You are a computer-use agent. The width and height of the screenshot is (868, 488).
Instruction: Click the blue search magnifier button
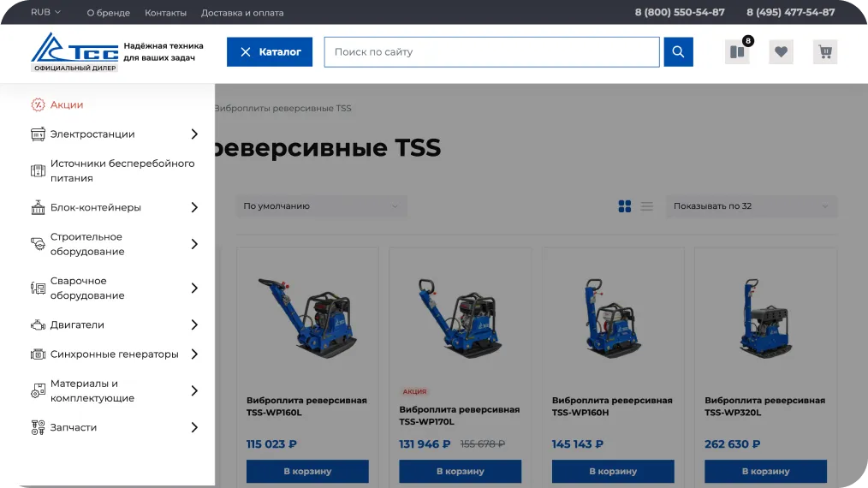tap(678, 52)
